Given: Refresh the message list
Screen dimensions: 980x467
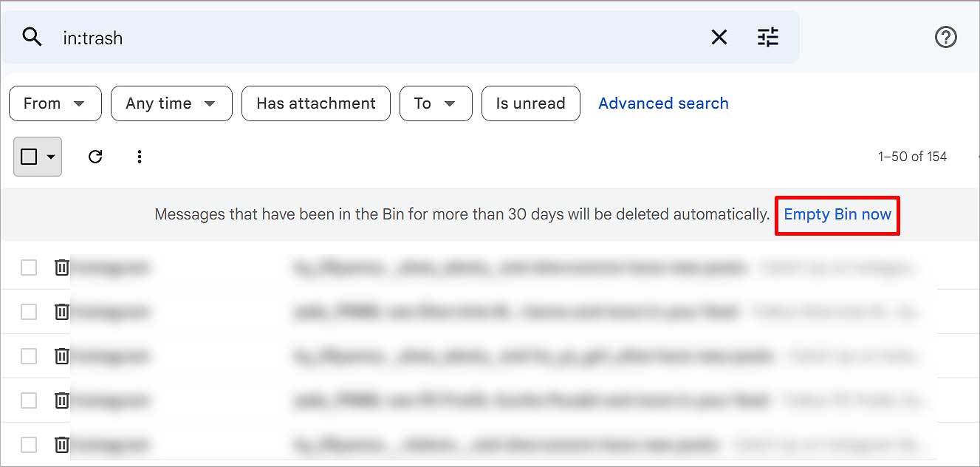Looking at the screenshot, I should click(95, 157).
